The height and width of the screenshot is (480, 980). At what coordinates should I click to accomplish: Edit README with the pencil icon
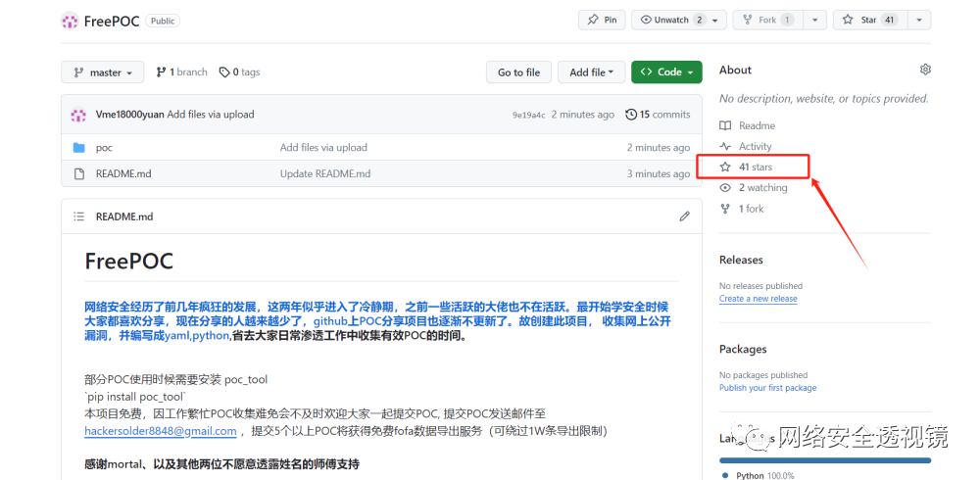pyautogui.click(x=684, y=216)
